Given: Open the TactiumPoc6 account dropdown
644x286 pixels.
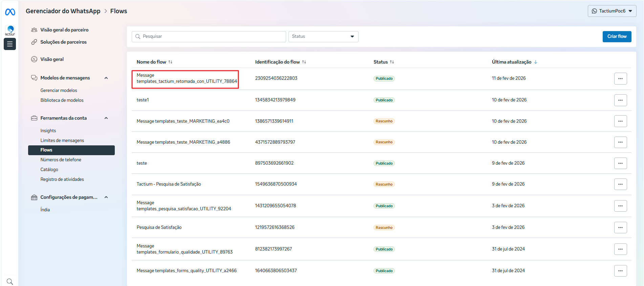Looking at the screenshot, I should pyautogui.click(x=611, y=11).
